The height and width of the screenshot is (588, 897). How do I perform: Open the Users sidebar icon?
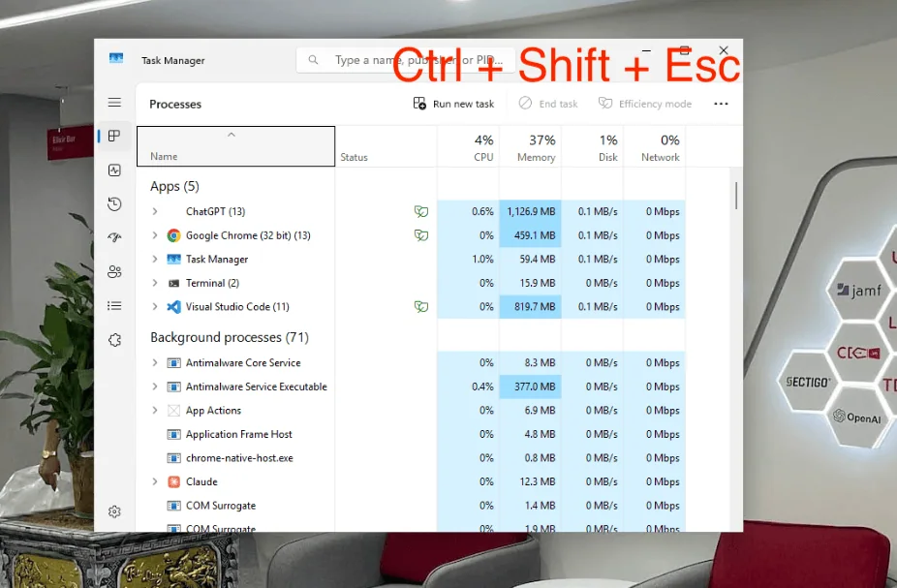[114, 271]
